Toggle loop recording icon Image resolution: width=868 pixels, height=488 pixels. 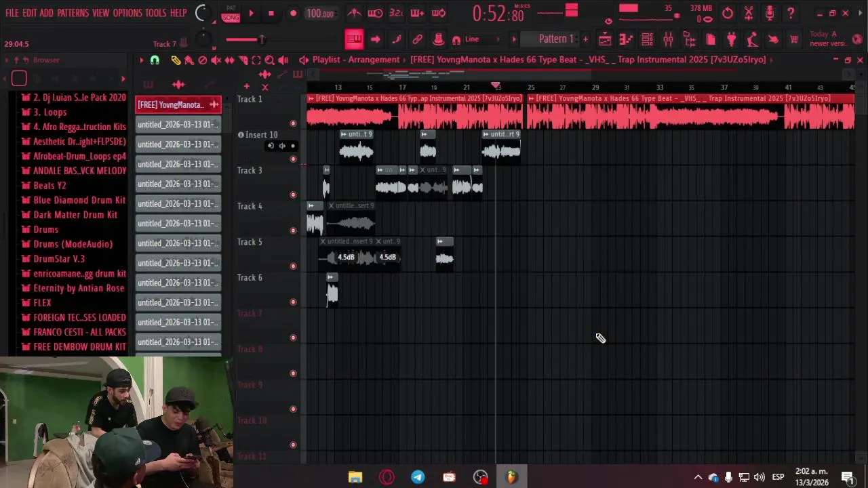tap(439, 13)
